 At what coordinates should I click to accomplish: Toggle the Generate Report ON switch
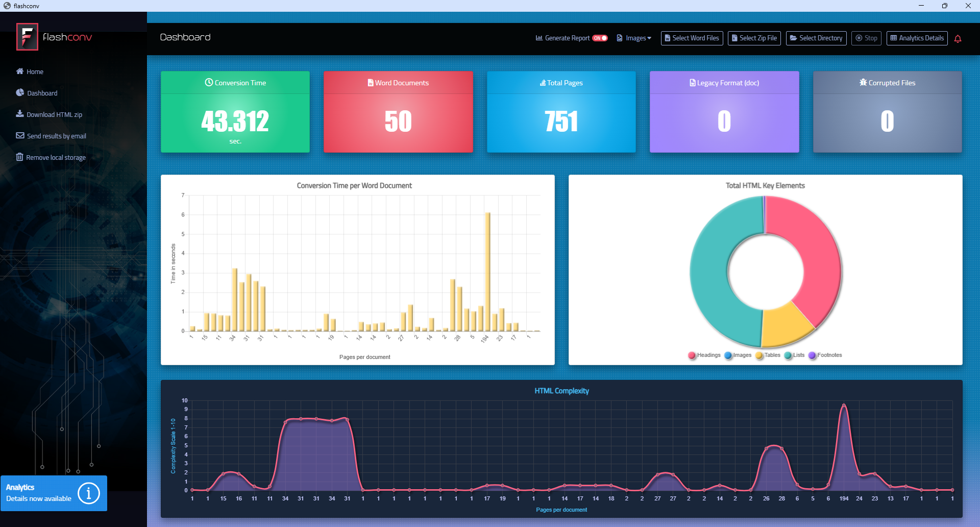[x=600, y=38]
